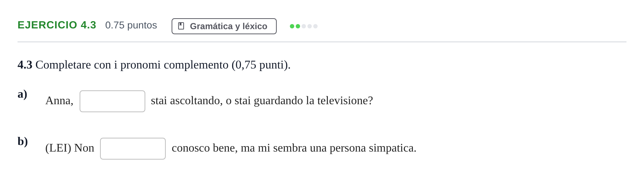The height and width of the screenshot is (188, 644).
Task: Select the third gray difficulty dot
Action: tap(304, 26)
